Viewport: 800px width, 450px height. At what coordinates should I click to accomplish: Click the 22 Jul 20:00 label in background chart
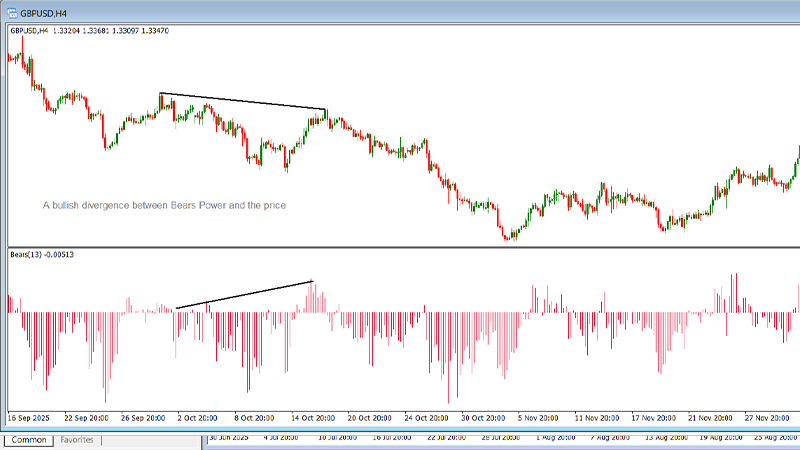[x=446, y=438]
